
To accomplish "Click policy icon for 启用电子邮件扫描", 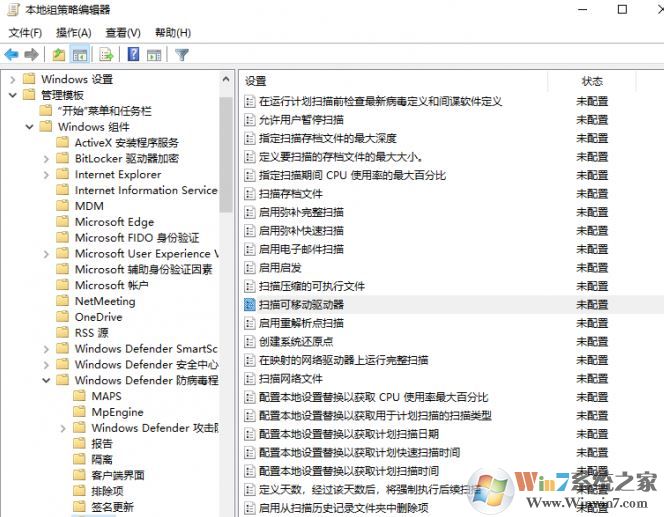I will pos(250,249).
